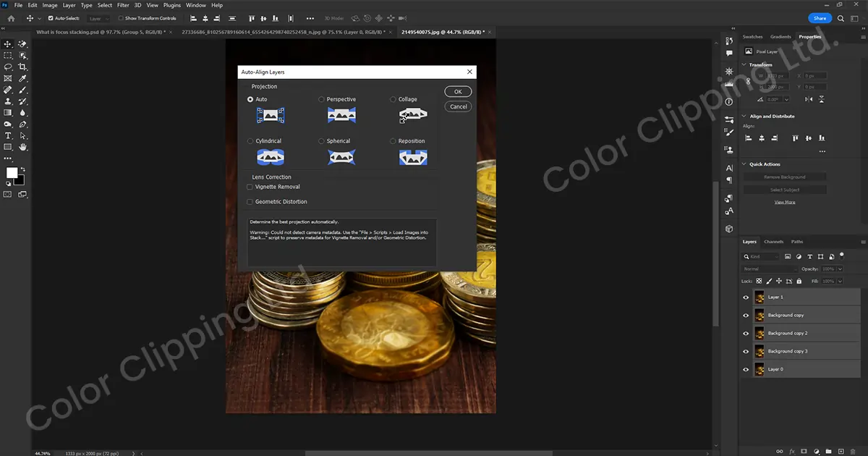The width and height of the screenshot is (868, 456).
Task: Add a layer mask icon
Action: (804, 450)
